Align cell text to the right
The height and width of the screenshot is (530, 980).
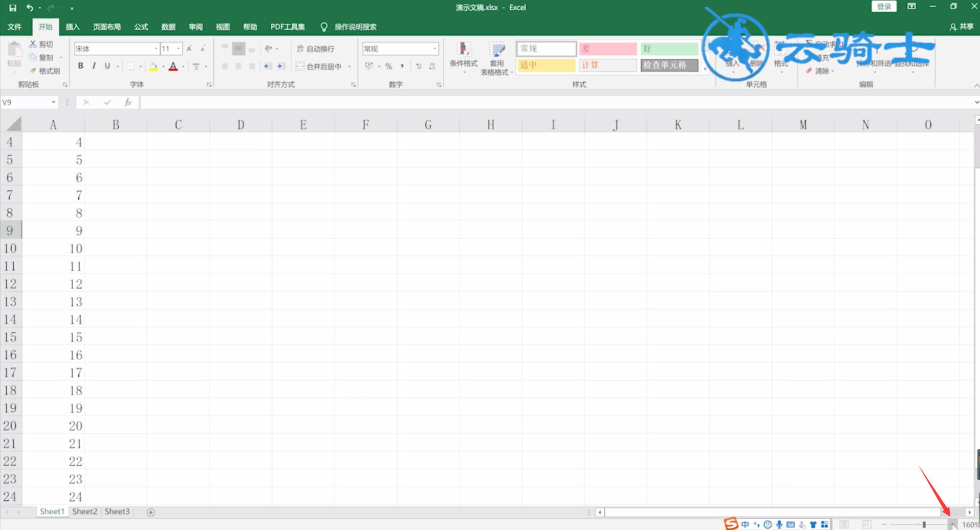point(252,67)
